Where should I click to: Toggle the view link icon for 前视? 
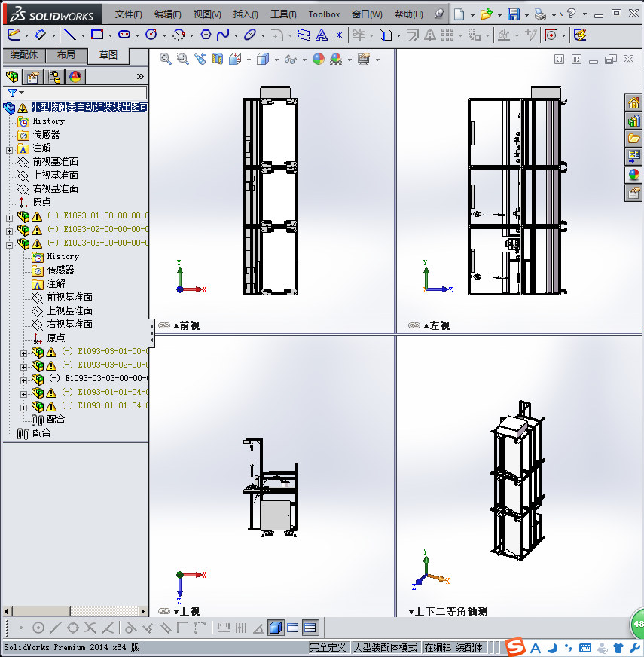pos(164,325)
